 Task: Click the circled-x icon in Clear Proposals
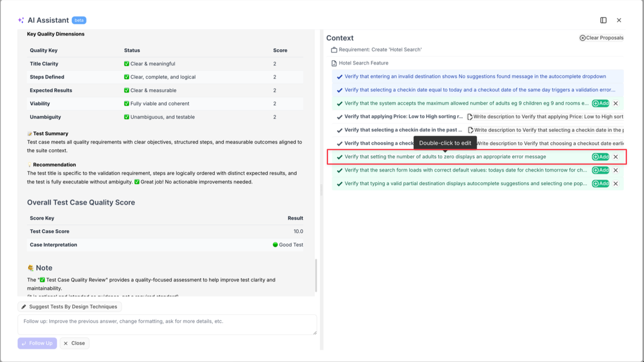(x=582, y=37)
